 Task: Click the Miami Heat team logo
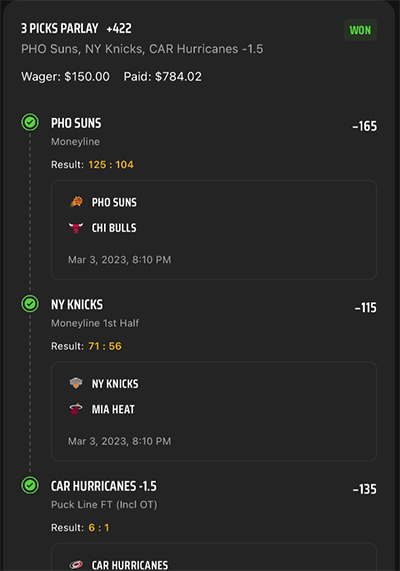click(76, 409)
